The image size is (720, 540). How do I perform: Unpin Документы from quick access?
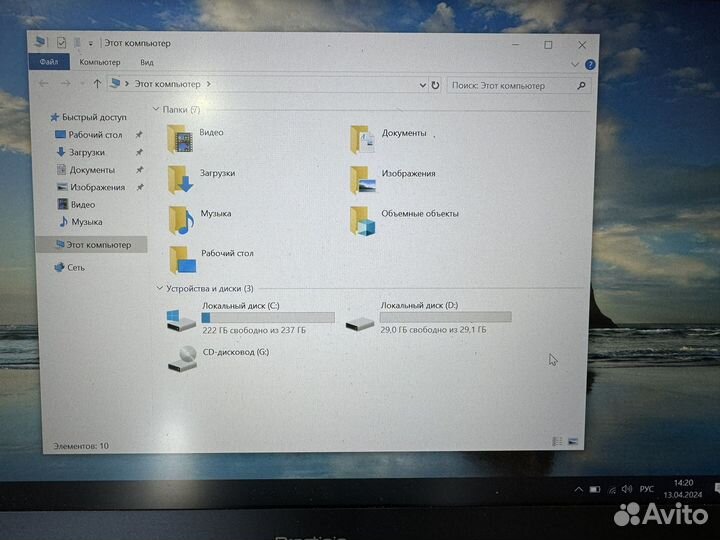(x=140, y=170)
